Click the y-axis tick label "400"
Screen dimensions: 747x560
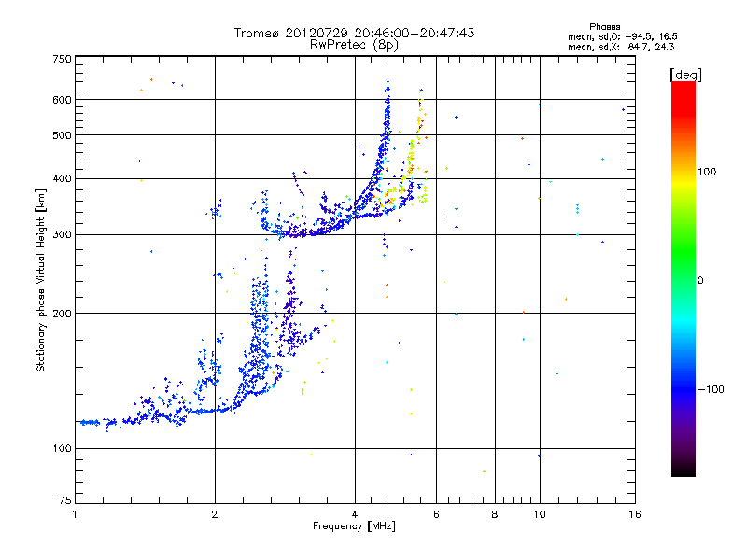[x=62, y=178]
